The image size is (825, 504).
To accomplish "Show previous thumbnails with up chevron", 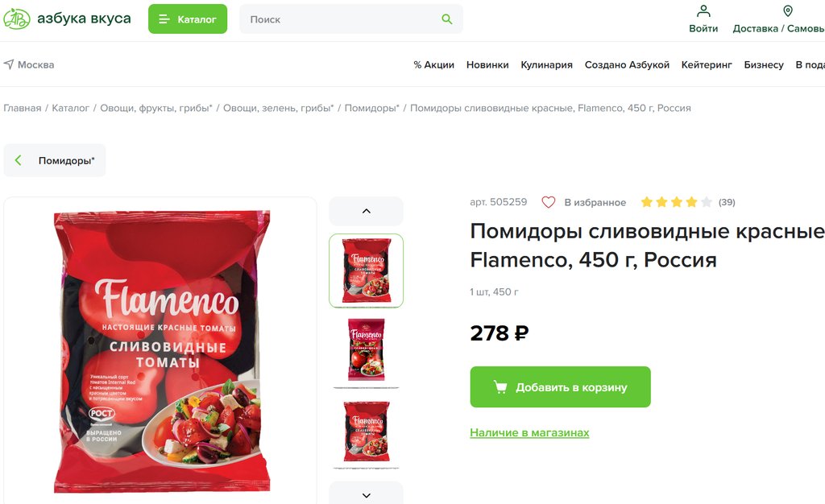I will pyautogui.click(x=367, y=211).
